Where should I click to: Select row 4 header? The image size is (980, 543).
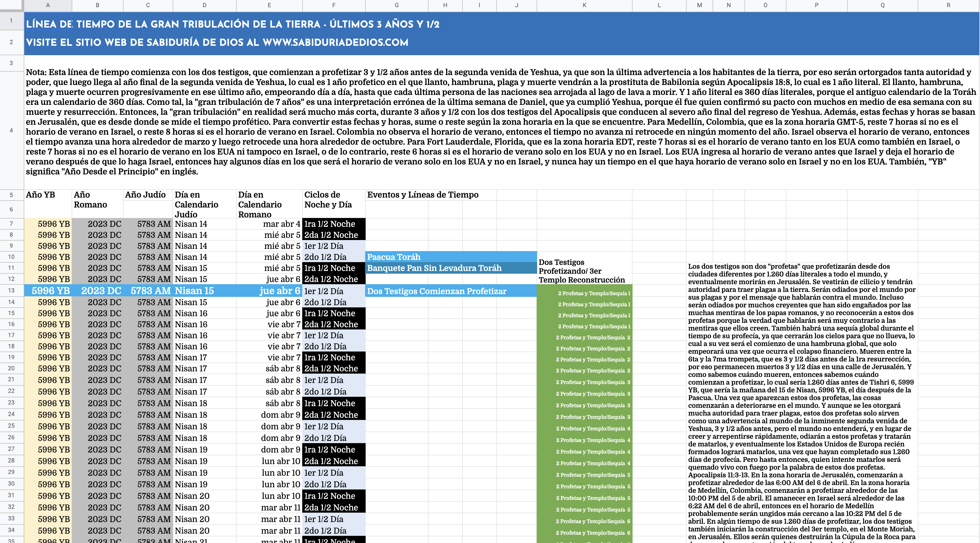coord(11,130)
